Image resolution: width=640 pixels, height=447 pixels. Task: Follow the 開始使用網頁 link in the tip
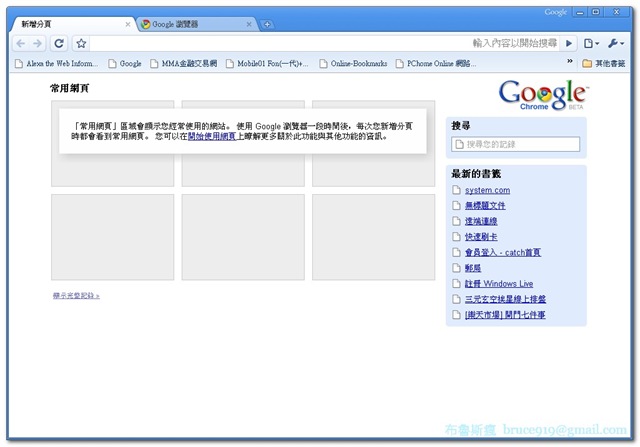[212, 136]
